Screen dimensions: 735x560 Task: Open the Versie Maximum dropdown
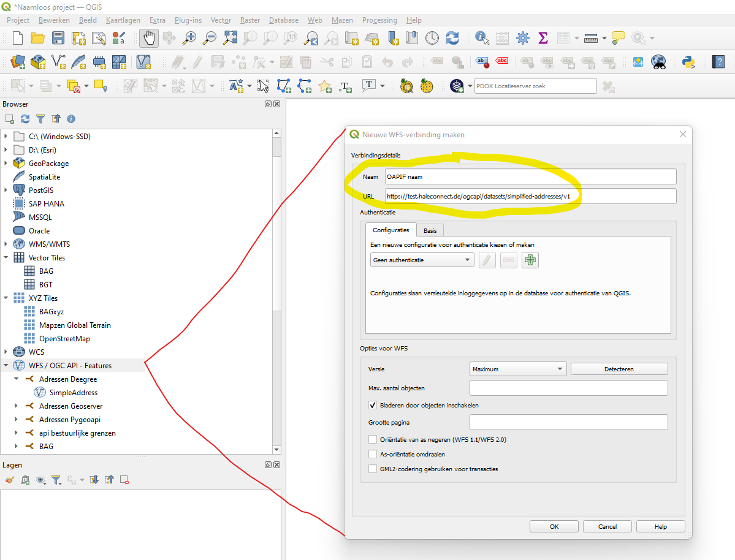pos(518,369)
